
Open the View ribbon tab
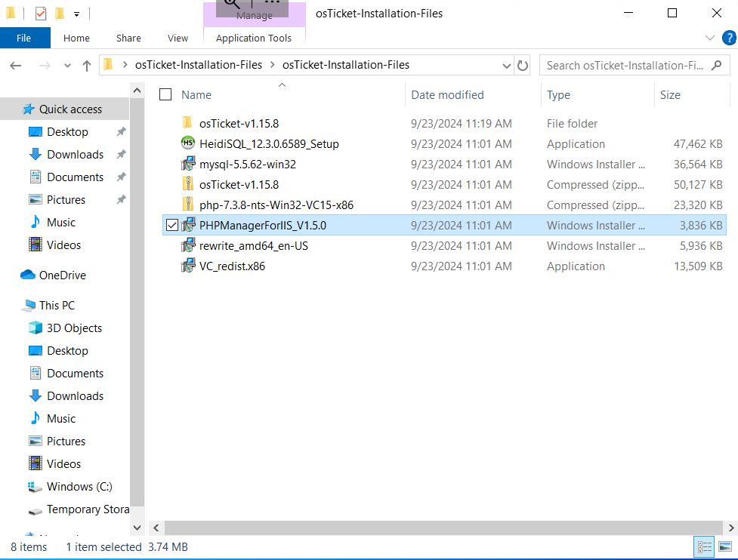[178, 38]
